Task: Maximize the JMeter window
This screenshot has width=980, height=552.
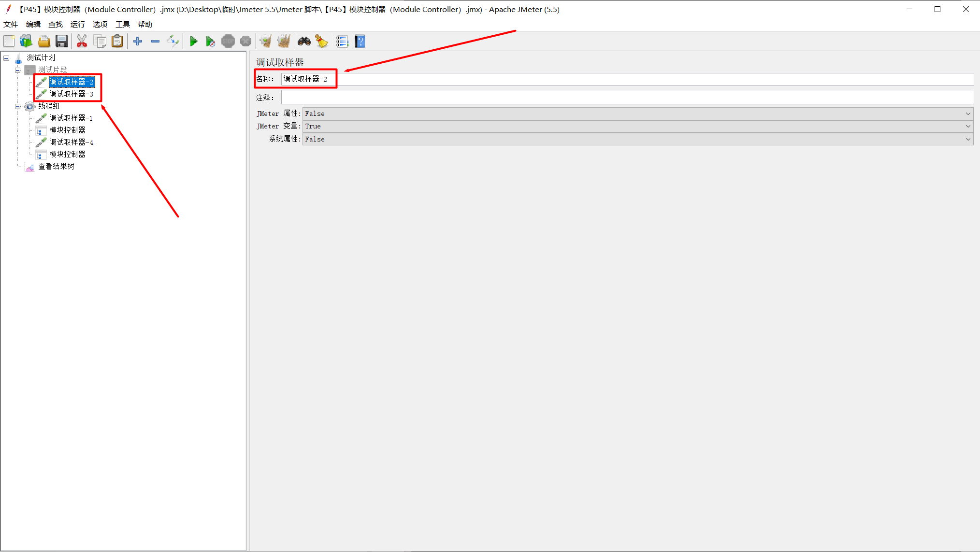Action: click(937, 9)
